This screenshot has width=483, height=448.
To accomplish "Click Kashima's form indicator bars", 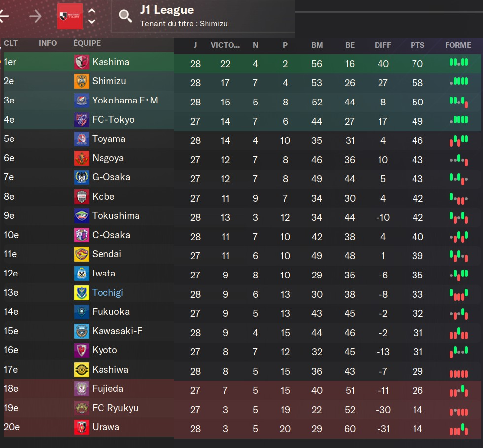I will coord(458,63).
